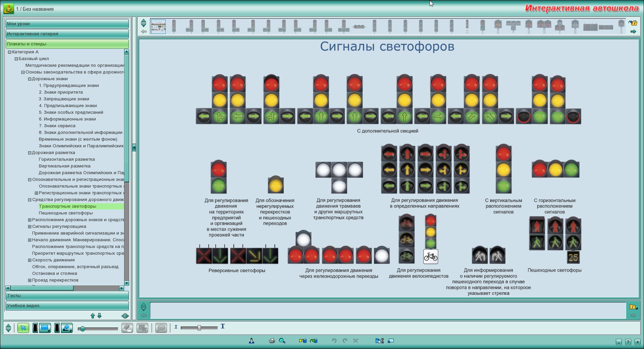644x349 pixels.
Task: Open Остановка и стоянка tree item
Action: point(55,273)
